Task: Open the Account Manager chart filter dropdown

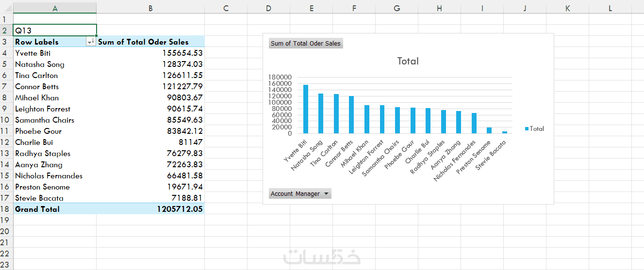Action: 300,194
